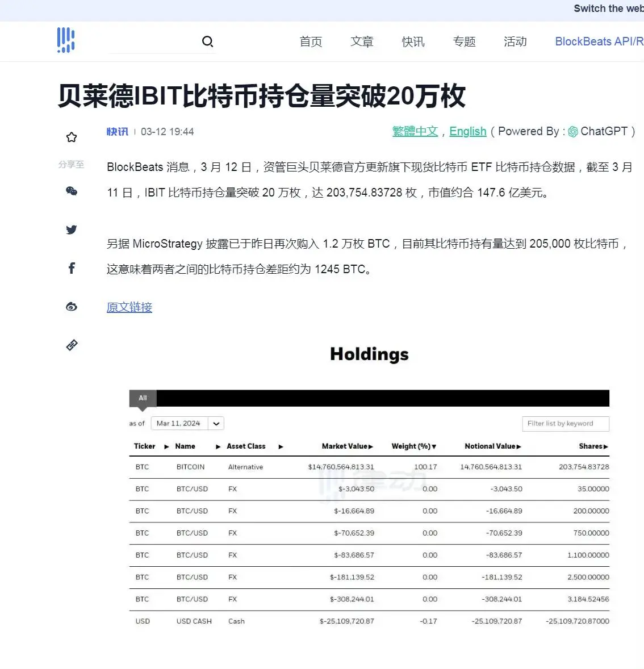
Task: Sort holdings by Notional Value arrow
Action: pos(519,447)
